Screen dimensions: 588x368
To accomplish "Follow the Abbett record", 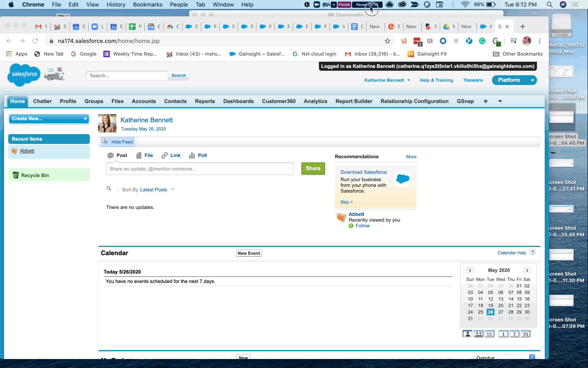I will [x=363, y=226].
